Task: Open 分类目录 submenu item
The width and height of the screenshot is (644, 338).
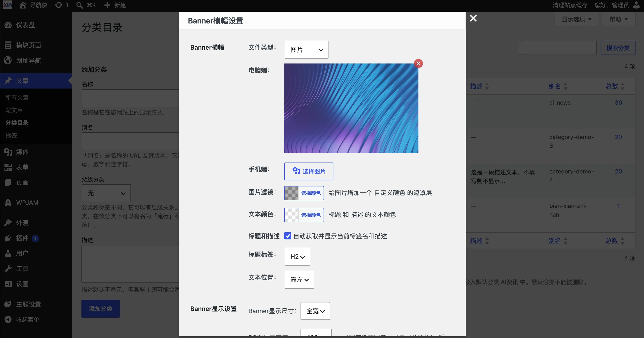Action: (x=17, y=123)
